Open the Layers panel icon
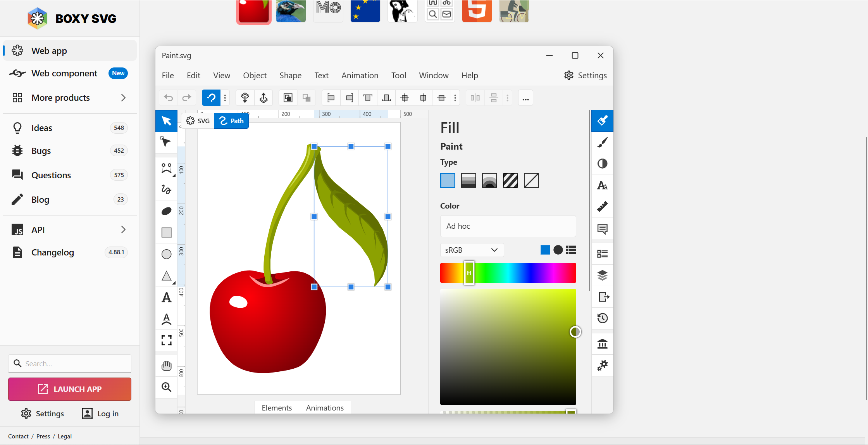 602,275
